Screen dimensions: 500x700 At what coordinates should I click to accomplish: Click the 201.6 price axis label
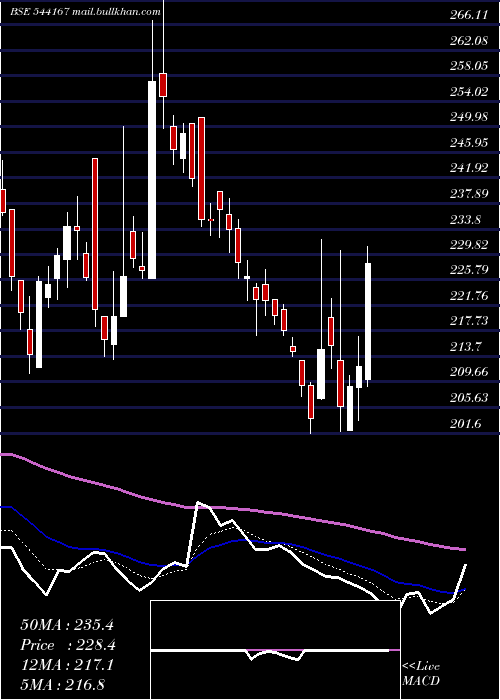[x=465, y=423]
